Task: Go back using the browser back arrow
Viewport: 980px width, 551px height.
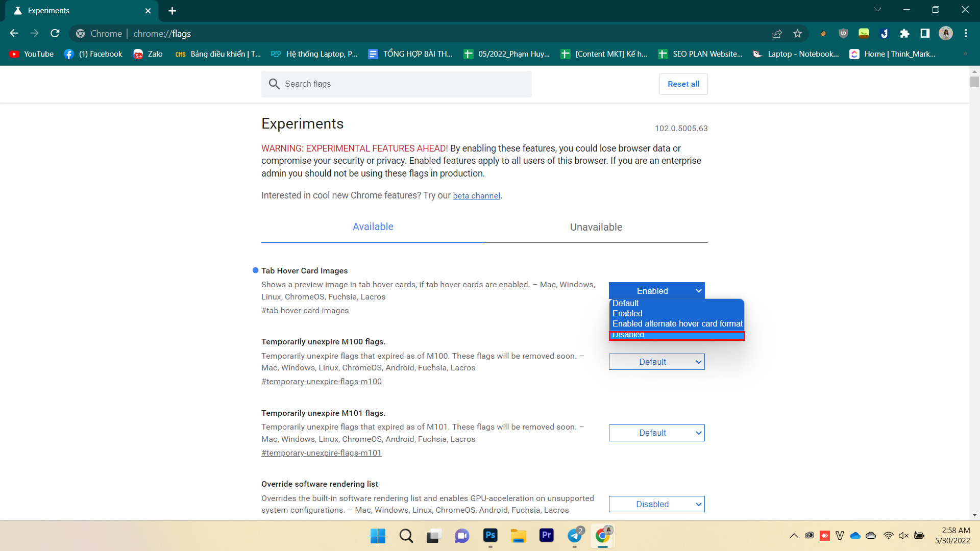Action: coord(14,33)
